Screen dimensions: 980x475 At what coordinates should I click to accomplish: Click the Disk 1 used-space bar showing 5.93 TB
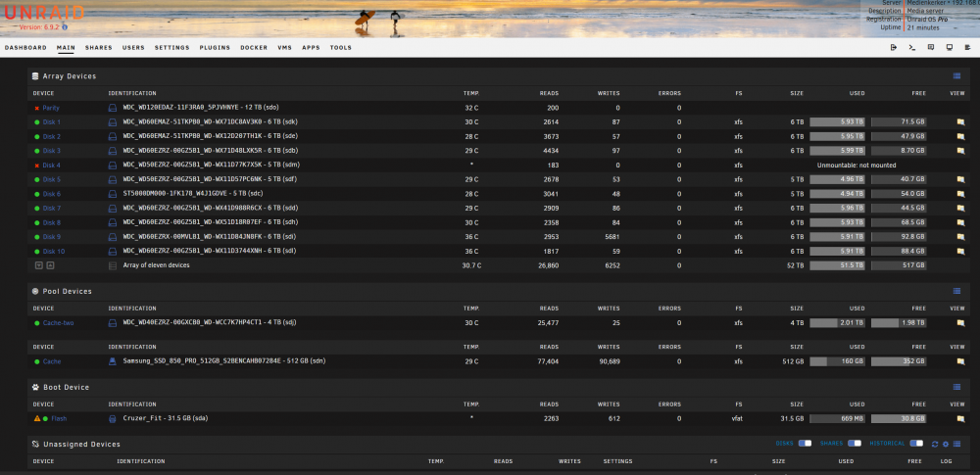coord(838,121)
